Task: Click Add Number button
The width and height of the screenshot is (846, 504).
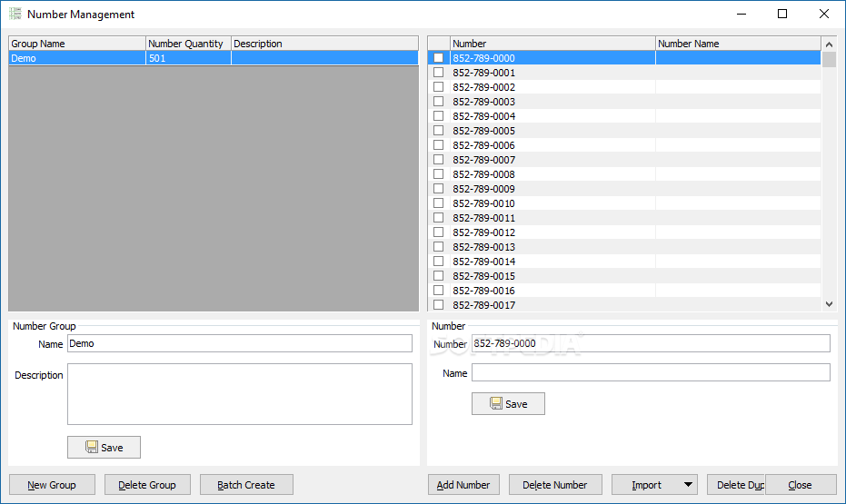Action: point(463,485)
